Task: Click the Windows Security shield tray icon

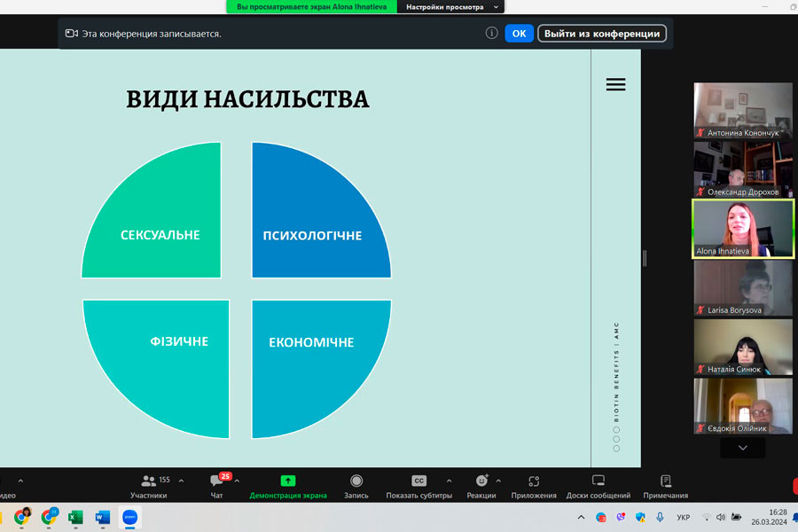Action: (640, 517)
